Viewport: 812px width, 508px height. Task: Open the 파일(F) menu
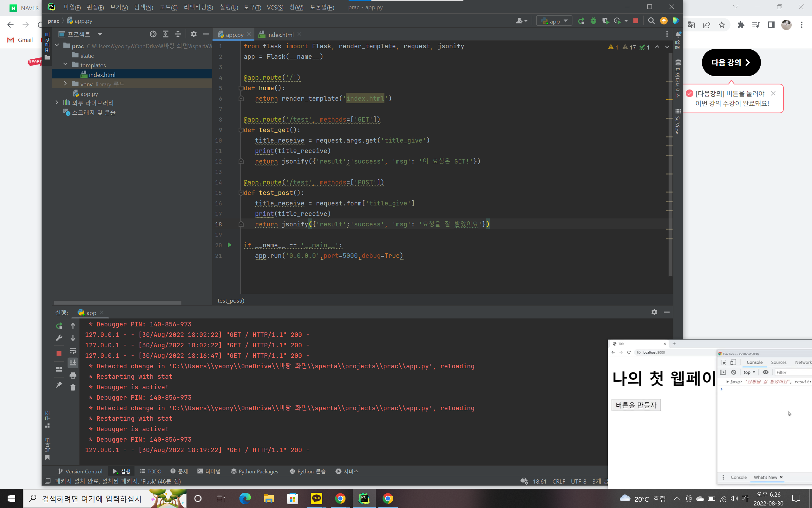click(x=72, y=7)
